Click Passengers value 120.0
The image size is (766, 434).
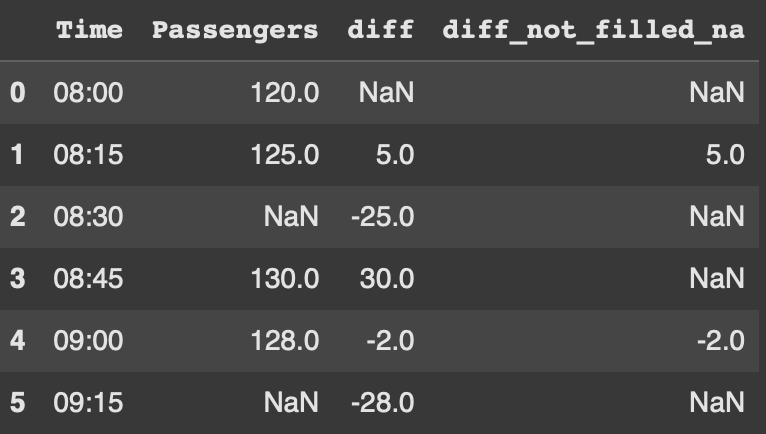285,93
